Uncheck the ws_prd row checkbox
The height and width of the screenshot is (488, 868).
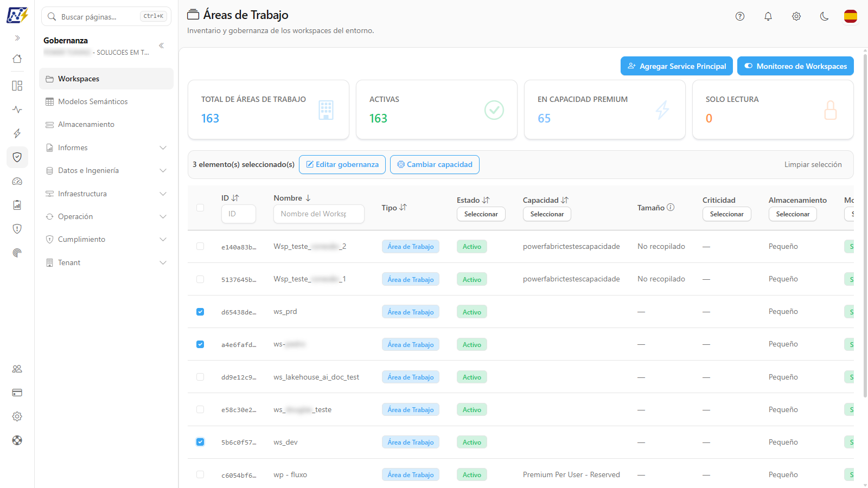click(x=200, y=312)
